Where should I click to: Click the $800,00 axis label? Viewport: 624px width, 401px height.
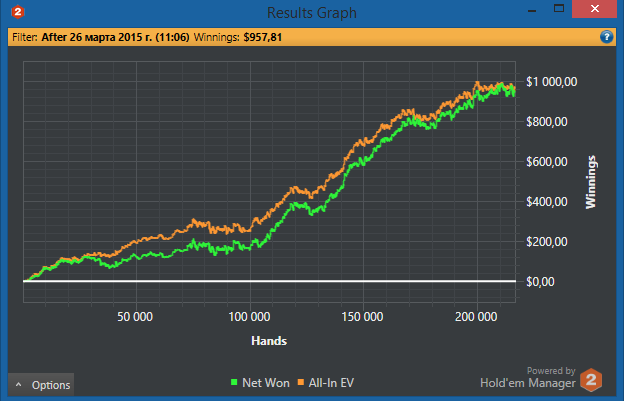(547, 122)
